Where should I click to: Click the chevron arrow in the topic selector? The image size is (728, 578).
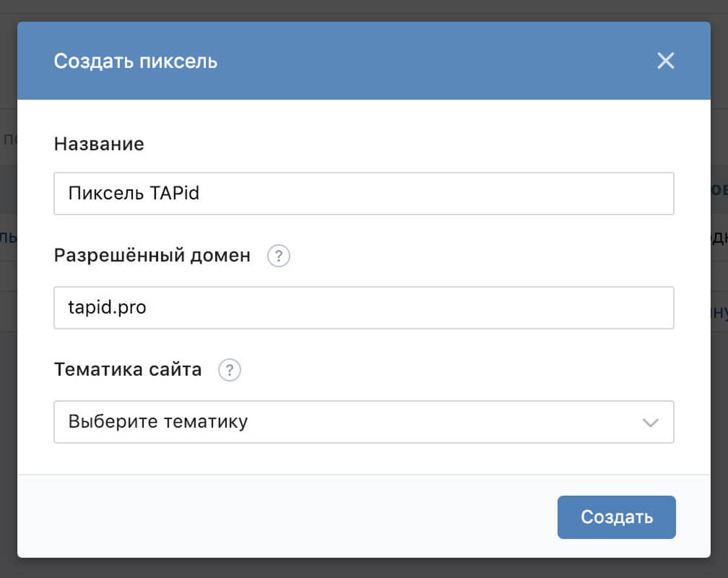point(650,422)
